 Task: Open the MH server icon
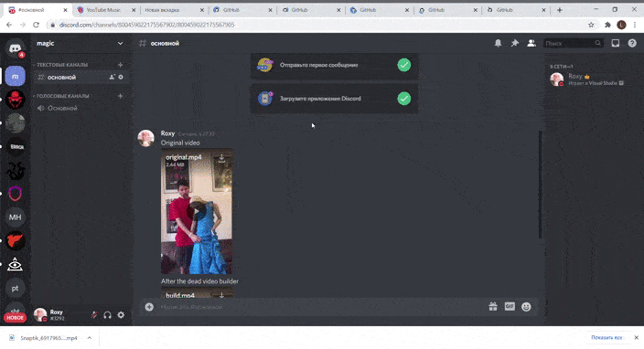(x=16, y=217)
